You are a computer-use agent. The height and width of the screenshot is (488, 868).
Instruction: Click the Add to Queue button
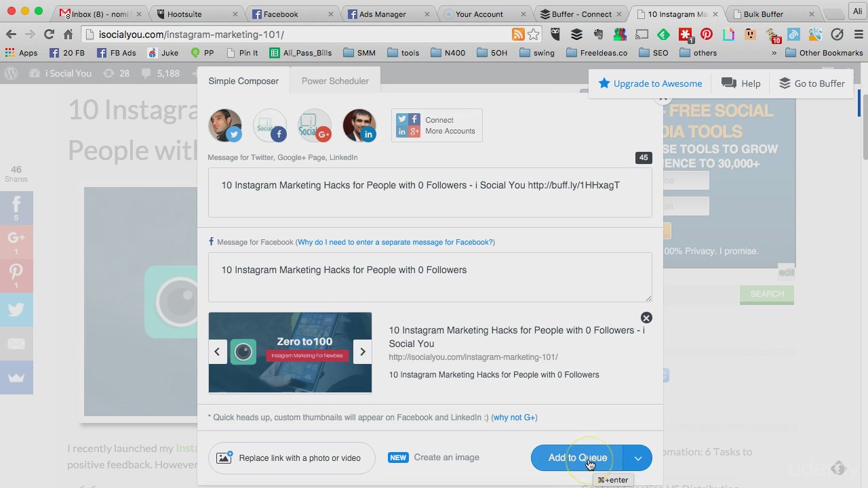tap(577, 458)
